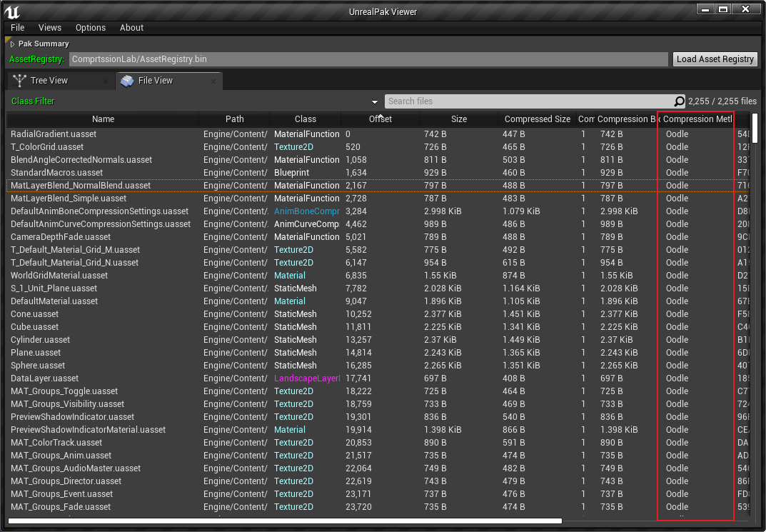Select DefaultAnimBoneCompressionSettings.uasset
The width and height of the screenshot is (766, 532).
point(378,211)
